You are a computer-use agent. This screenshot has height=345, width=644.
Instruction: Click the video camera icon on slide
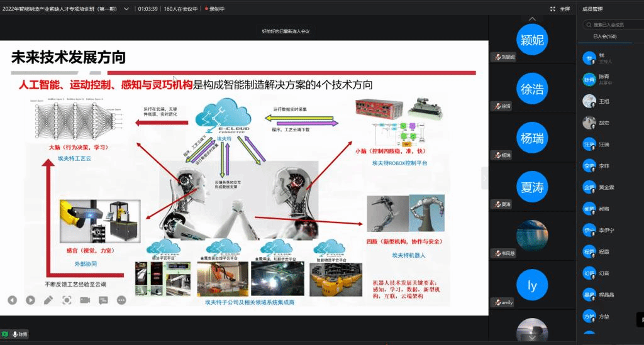(x=85, y=300)
